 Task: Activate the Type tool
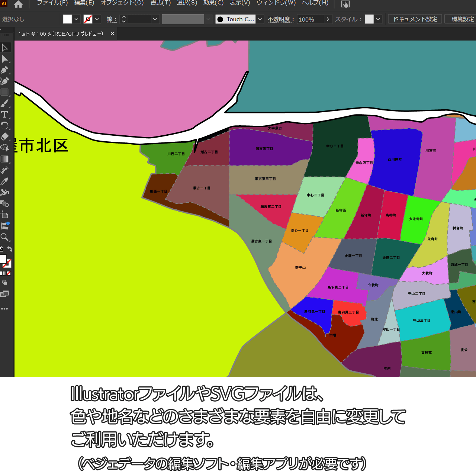tap(5, 115)
